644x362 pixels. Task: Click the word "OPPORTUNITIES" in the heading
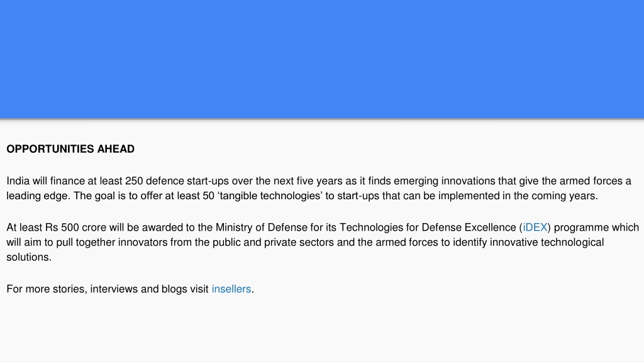(x=50, y=149)
